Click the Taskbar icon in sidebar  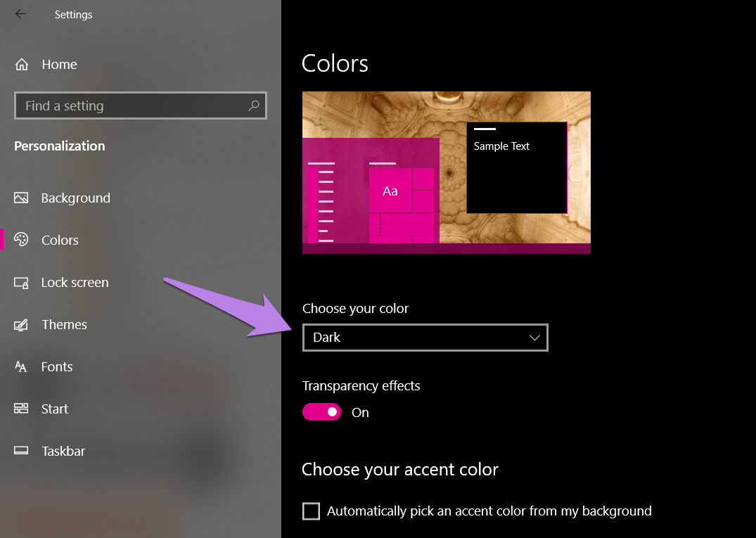(21, 451)
